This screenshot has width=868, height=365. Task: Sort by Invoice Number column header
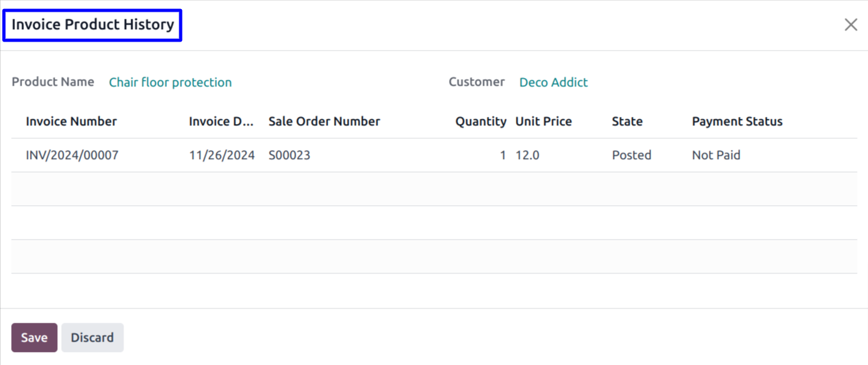click(x=71, y=121)
